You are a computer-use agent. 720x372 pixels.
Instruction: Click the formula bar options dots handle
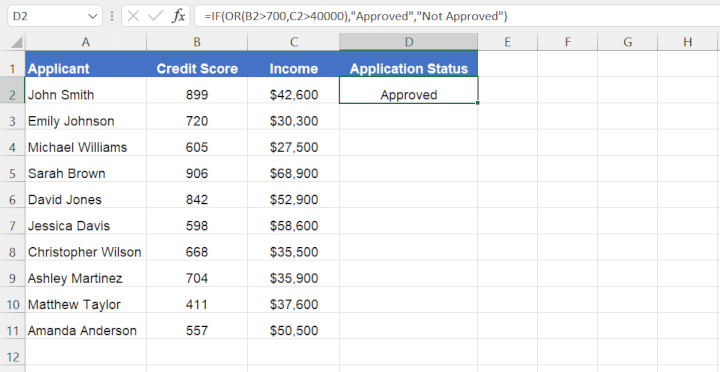112,17
